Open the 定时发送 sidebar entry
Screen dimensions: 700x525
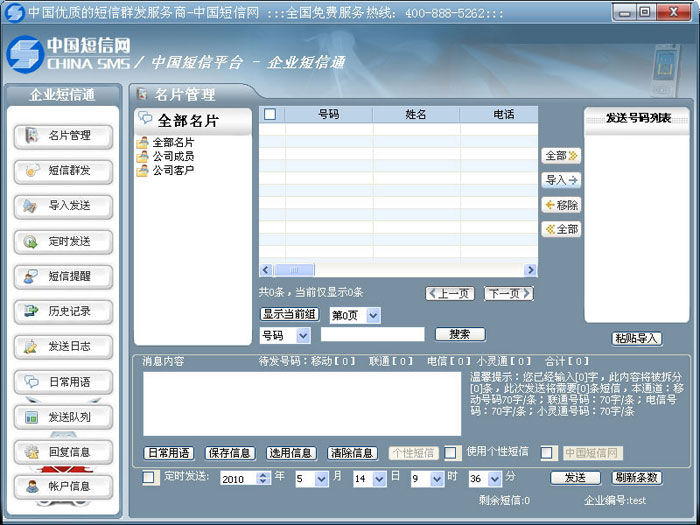pyautogui.click(x=63, y=242)
